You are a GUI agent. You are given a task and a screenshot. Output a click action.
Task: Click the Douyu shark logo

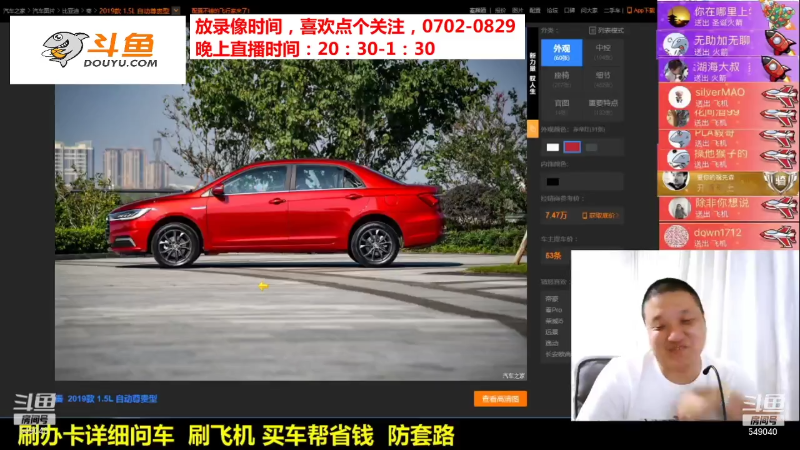coord(64,49)
